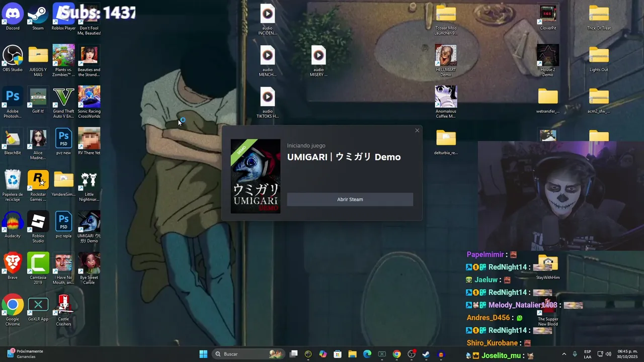644x362 pixels.
Task: Launch Grand Theft Auto V shortcut
Action: pos(63,103)
